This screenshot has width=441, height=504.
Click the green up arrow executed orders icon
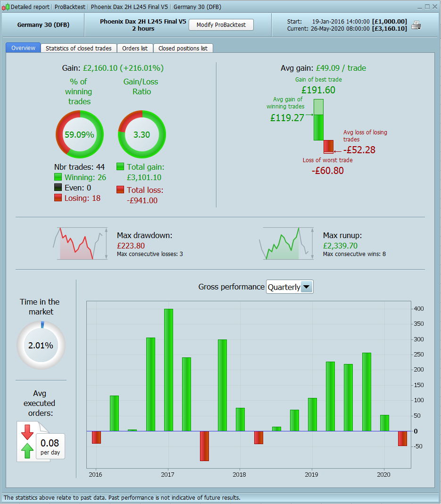(x=27, y=451)
